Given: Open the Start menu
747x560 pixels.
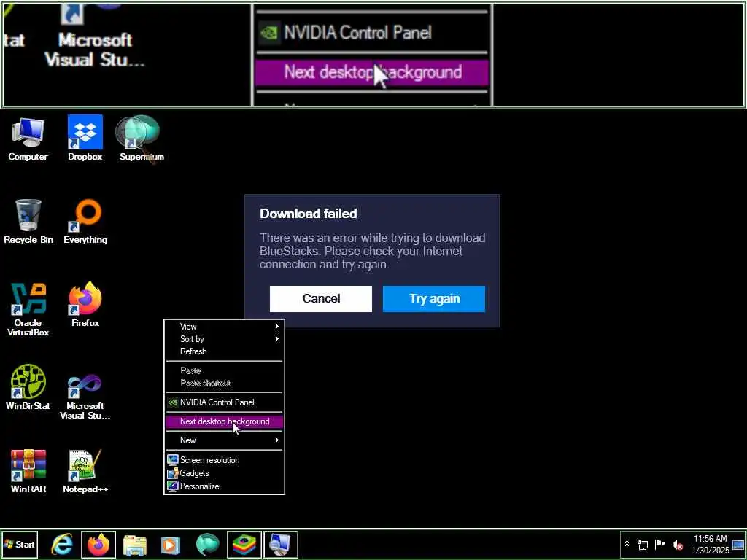Looking at the screenshot, I should click(19, 544).
